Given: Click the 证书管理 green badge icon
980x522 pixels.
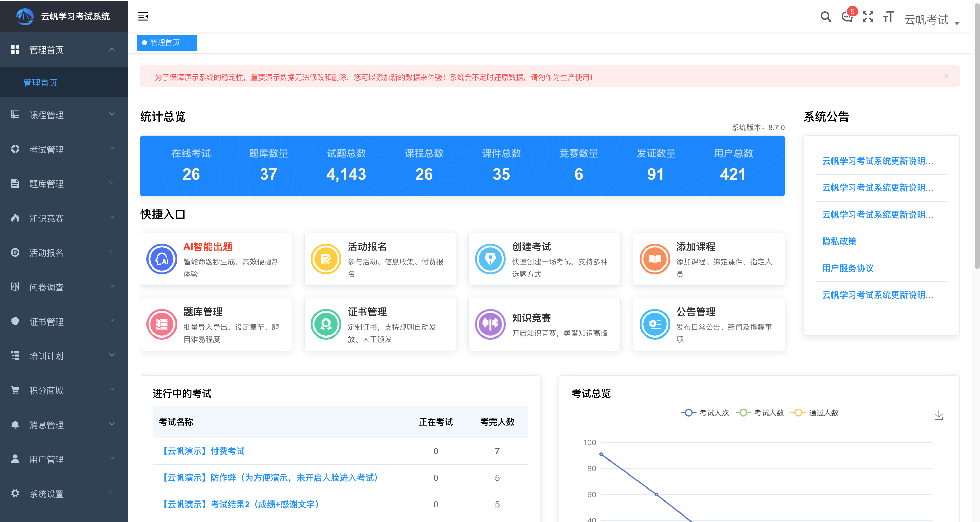Looking at the screenshot, I should tap(326, 324).
